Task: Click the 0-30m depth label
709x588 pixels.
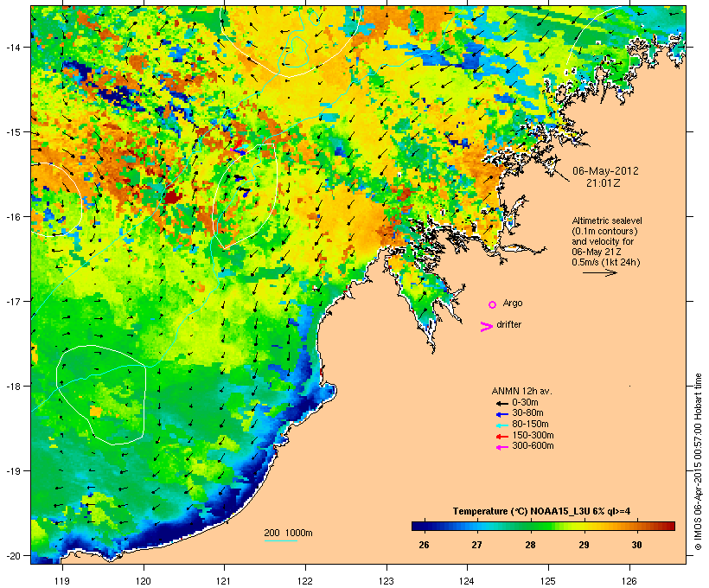Action: tap(525, 403)
